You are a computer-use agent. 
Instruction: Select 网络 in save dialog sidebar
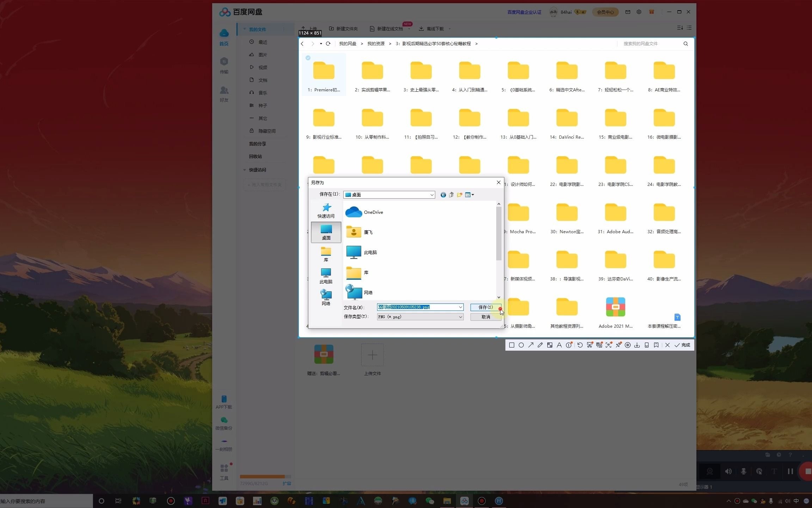(326, 298)
